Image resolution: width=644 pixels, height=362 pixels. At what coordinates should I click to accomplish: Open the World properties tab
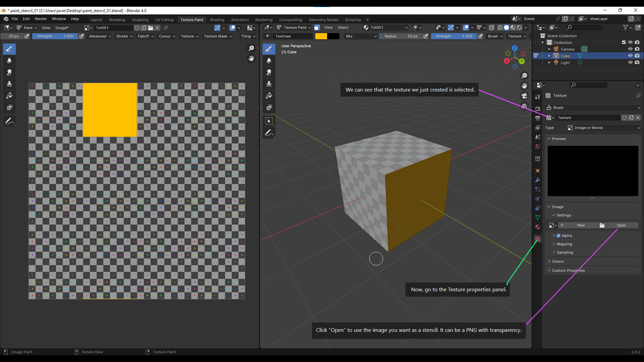[538, 146]
